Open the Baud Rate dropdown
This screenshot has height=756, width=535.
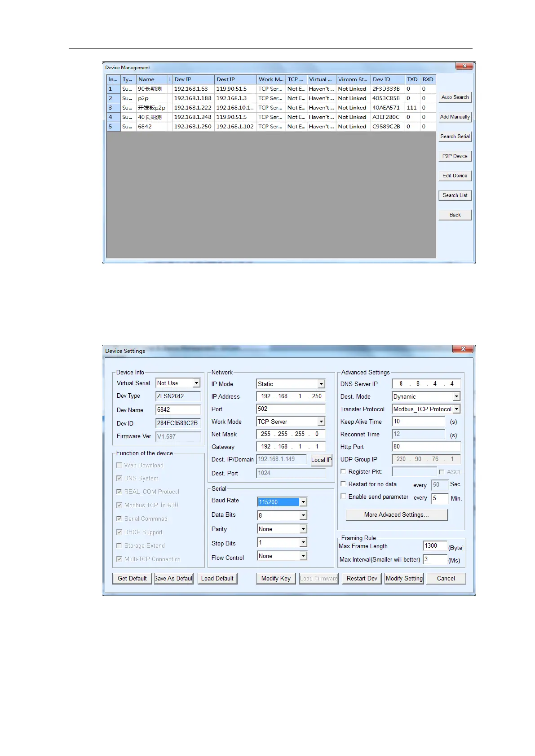click(x=303, y=502)
